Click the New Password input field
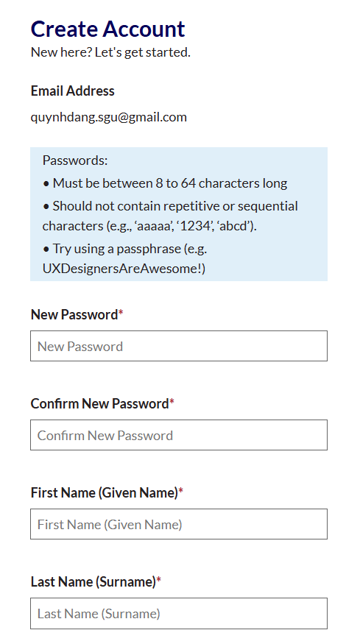Image resolution: width=346 pixels, height=644 pixels. click(x=179, y=346)
